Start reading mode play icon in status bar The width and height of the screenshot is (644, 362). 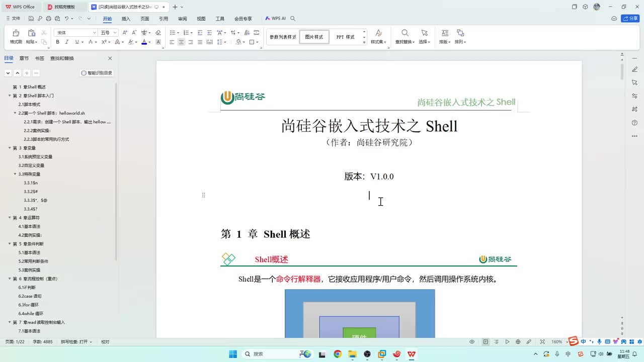pos(507,342)
